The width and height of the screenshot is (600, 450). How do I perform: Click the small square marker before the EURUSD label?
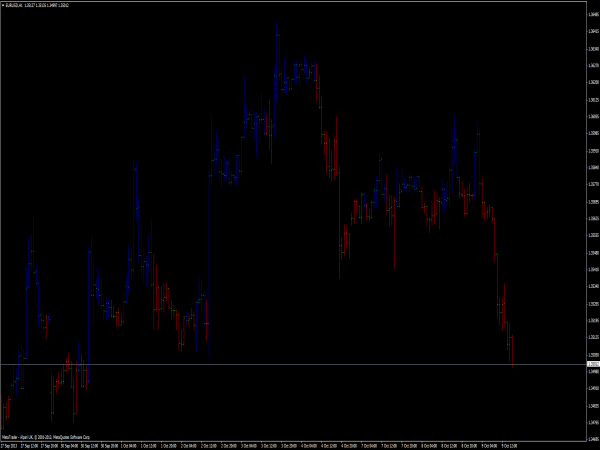tap(3, 5)
